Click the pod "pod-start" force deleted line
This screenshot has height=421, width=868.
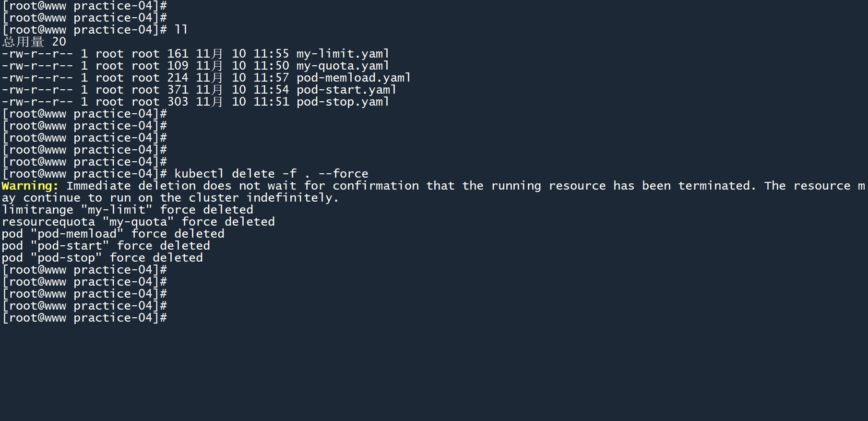[106, 246]
